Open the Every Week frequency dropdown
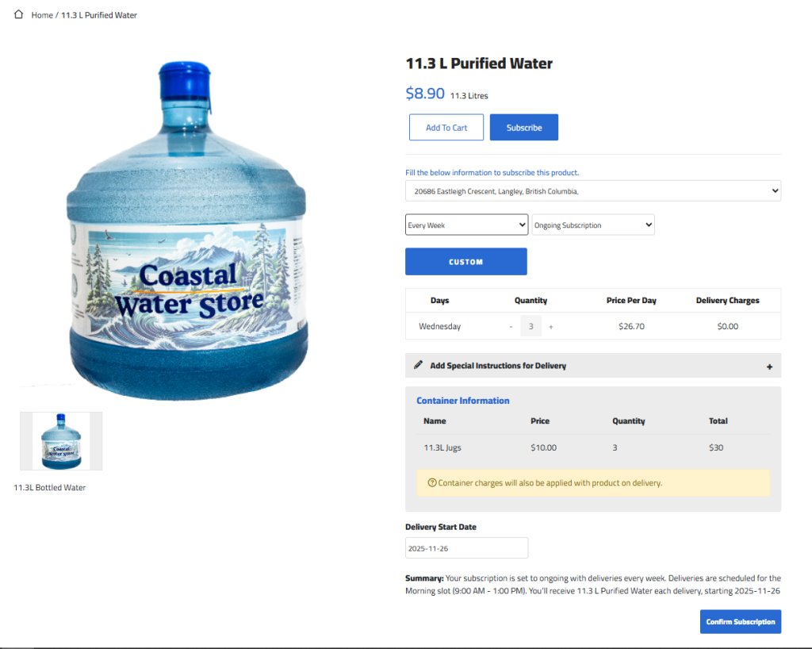This screenshot has height=649, width=812. [x=466, y=225]
